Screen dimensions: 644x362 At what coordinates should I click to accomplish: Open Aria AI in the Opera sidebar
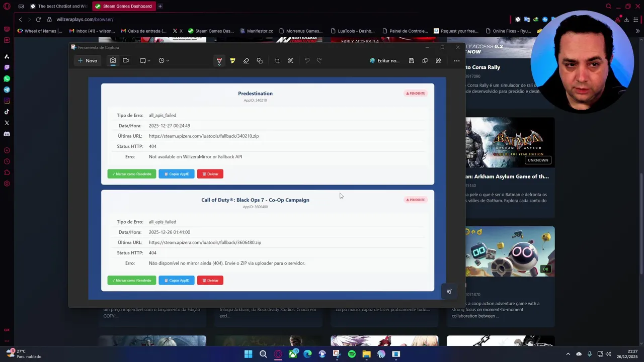[x=7, y=56]
